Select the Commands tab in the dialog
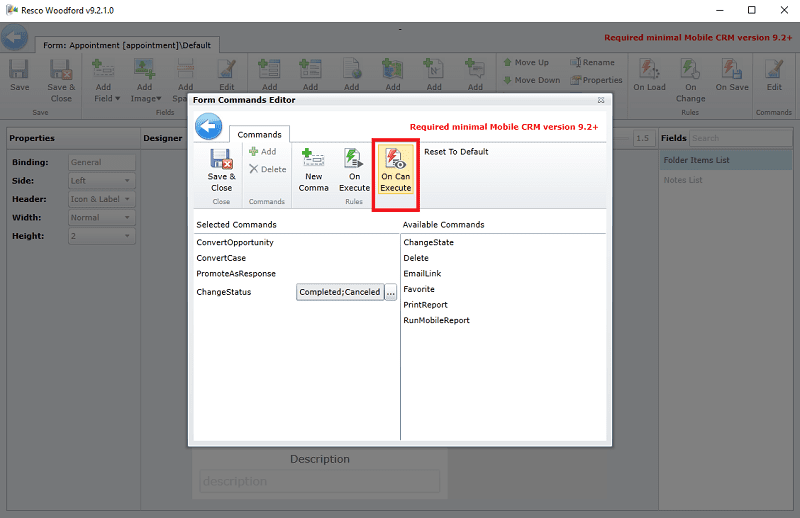Viewport: 800px width, 518px height. [259, 134]
